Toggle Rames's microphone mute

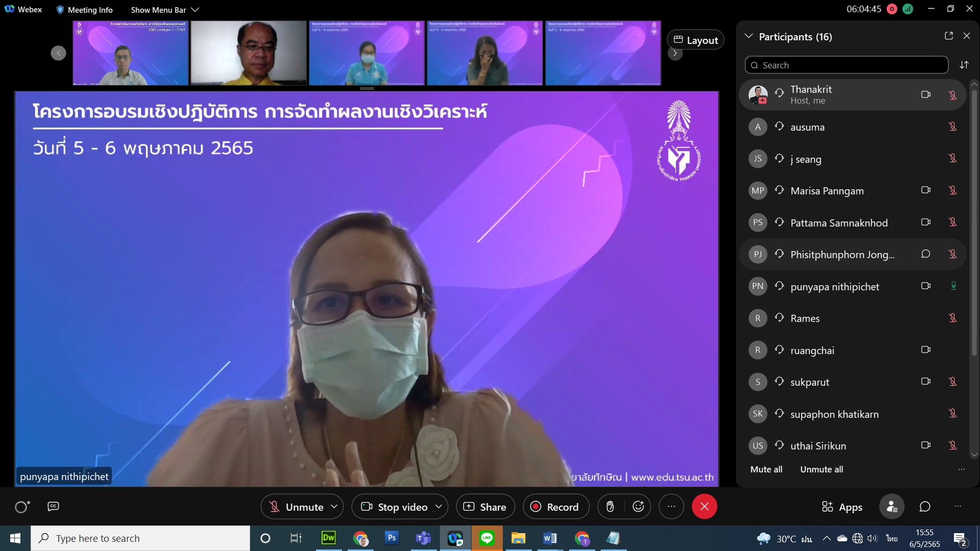click(x=952, y=318)
